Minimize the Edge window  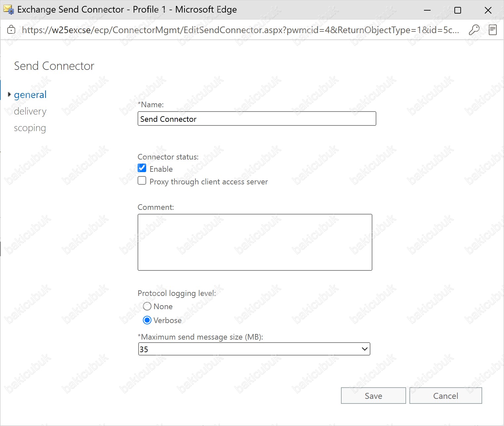tap(427, 10)
